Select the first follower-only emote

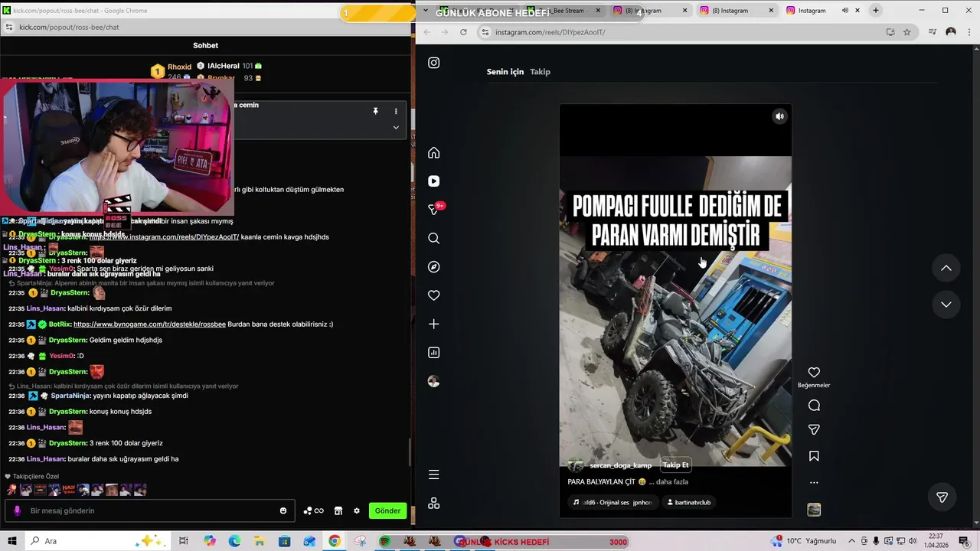coord(11,490)
